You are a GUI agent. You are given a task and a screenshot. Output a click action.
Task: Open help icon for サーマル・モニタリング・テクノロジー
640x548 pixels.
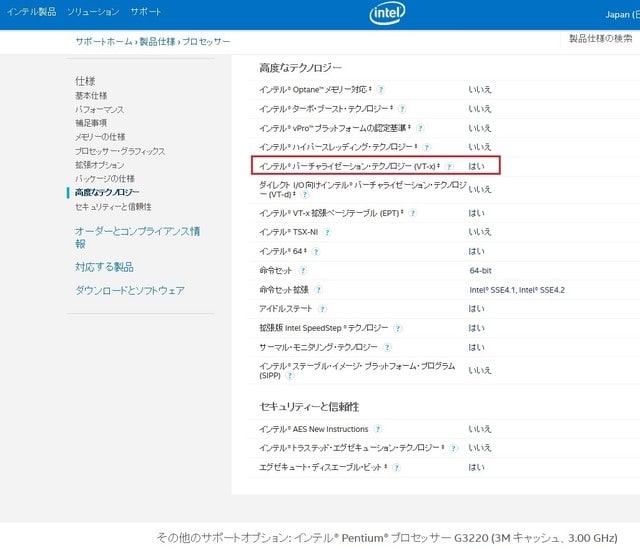tap(387, 347)
